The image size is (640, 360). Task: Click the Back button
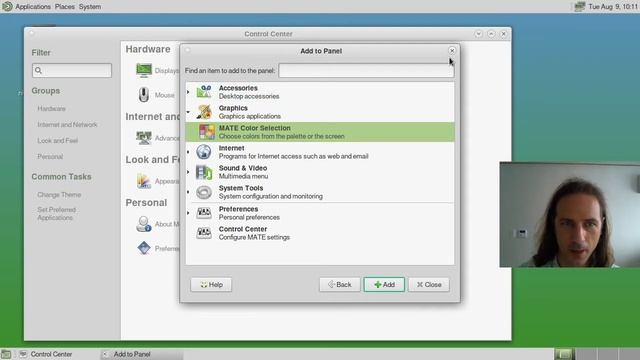[340, 284]
